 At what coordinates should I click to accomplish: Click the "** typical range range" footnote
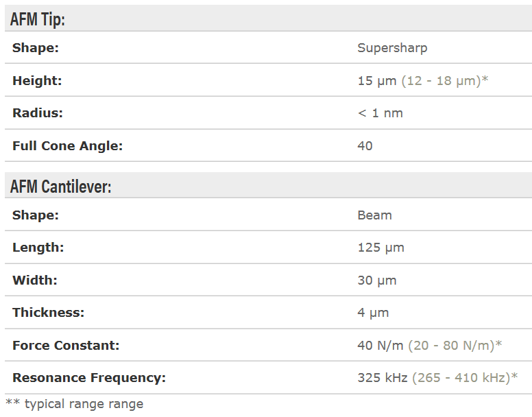pos(75,403)
